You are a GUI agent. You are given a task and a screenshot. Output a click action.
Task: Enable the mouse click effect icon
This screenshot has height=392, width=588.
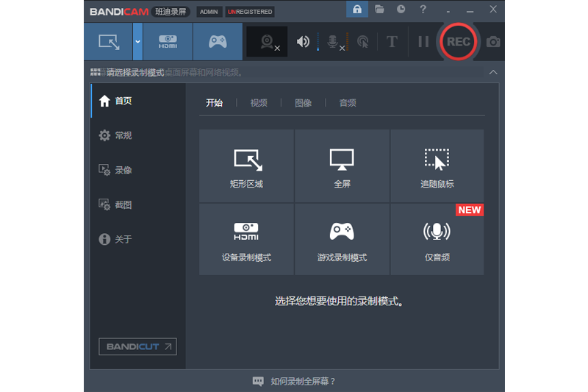click(x=362, y=42)
